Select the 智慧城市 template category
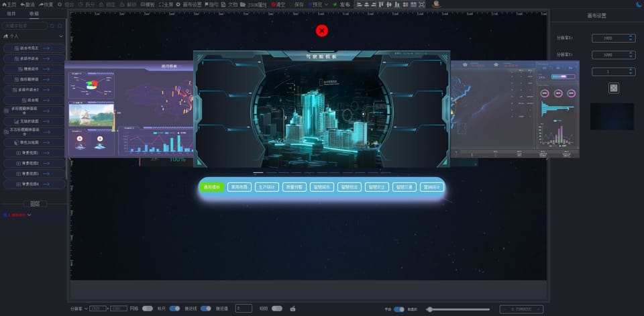Screen dimensions: 644x316 click(323, 187)
